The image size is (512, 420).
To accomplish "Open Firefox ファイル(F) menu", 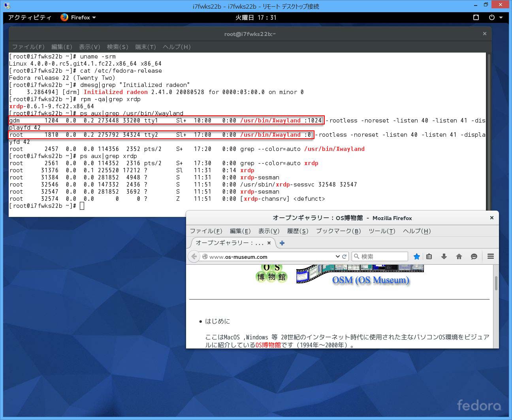I will click(206, 231).
